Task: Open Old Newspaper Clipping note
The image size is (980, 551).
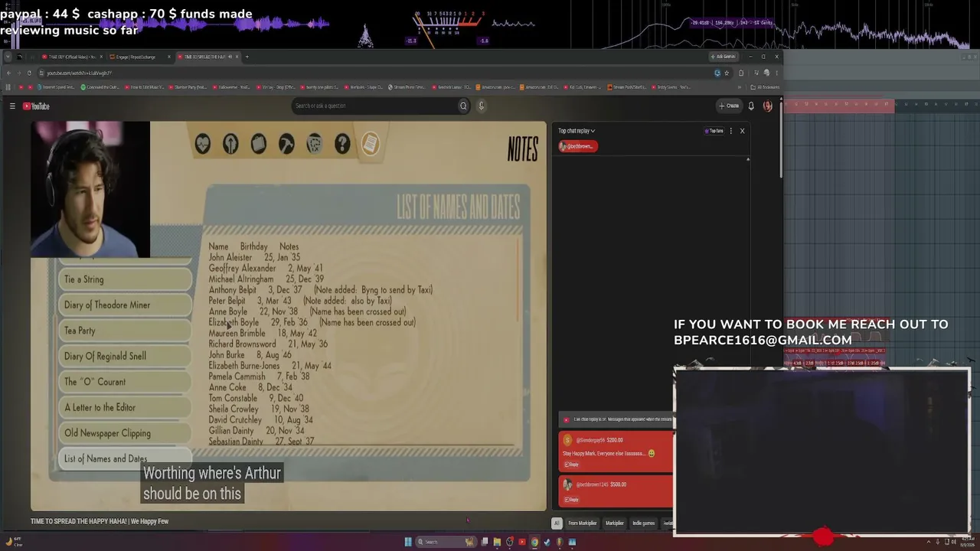Action: (125, 433)
